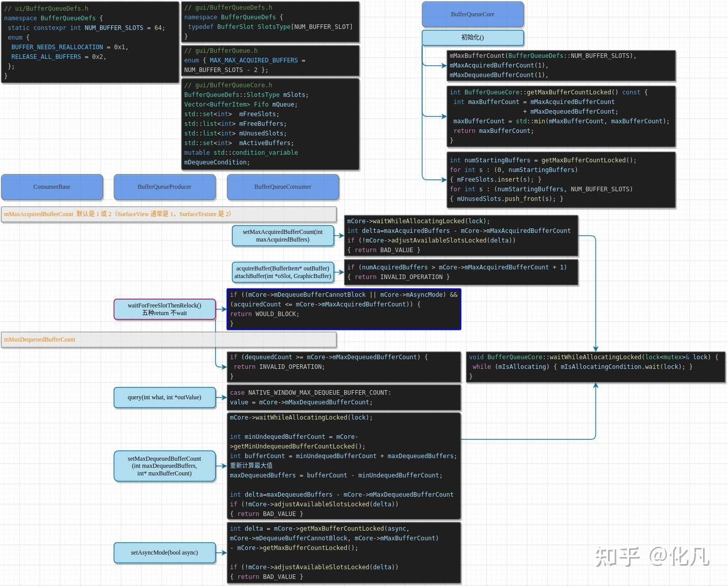The image size is (728, 586).
Task: Select the mMaxDequeuedBufferCount gray header bar
Action: point(169,339)
